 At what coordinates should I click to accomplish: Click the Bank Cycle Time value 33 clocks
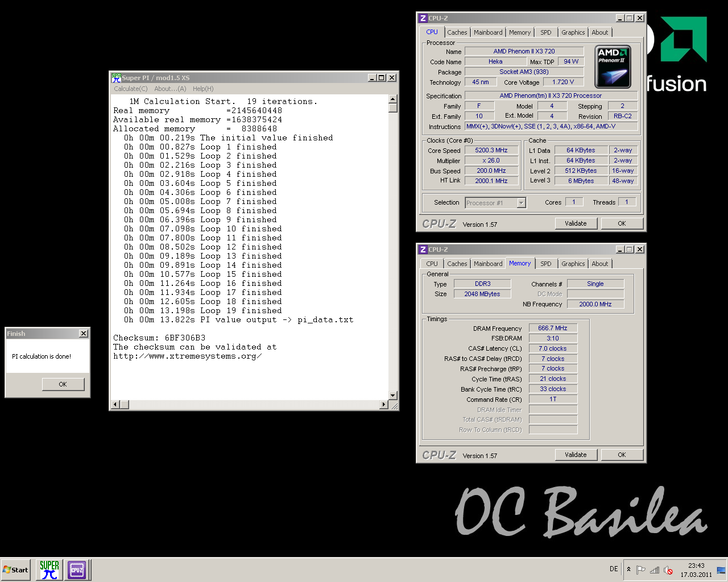tap(553, 389)
